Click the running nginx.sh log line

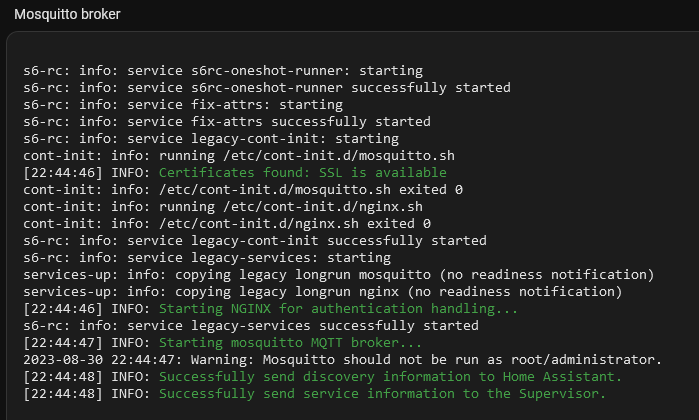[223, 206]
